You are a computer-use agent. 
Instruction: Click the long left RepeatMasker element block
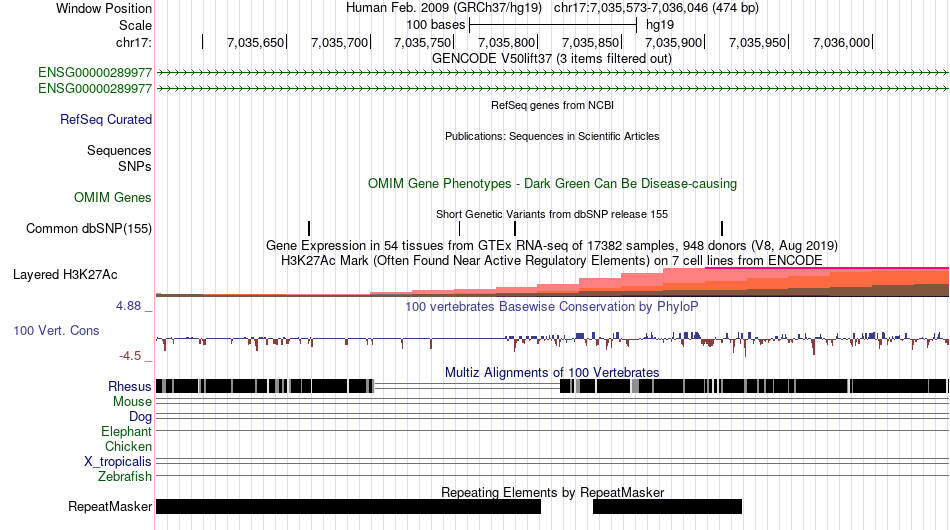(348, 506)
